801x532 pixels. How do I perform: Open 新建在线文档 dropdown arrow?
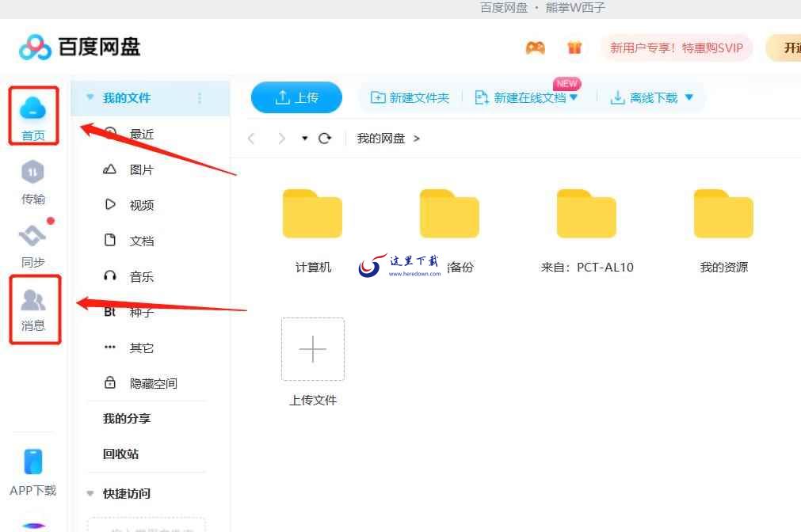[573, 97]
